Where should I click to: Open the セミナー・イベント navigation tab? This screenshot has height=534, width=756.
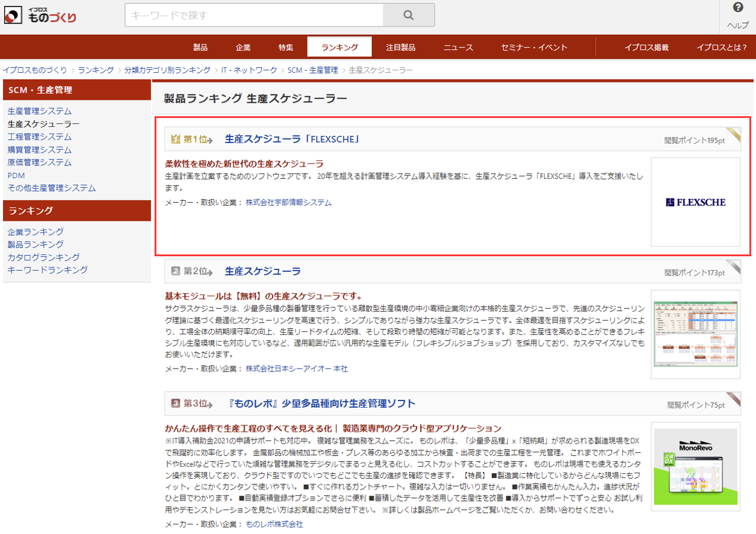tap(534, 48)
